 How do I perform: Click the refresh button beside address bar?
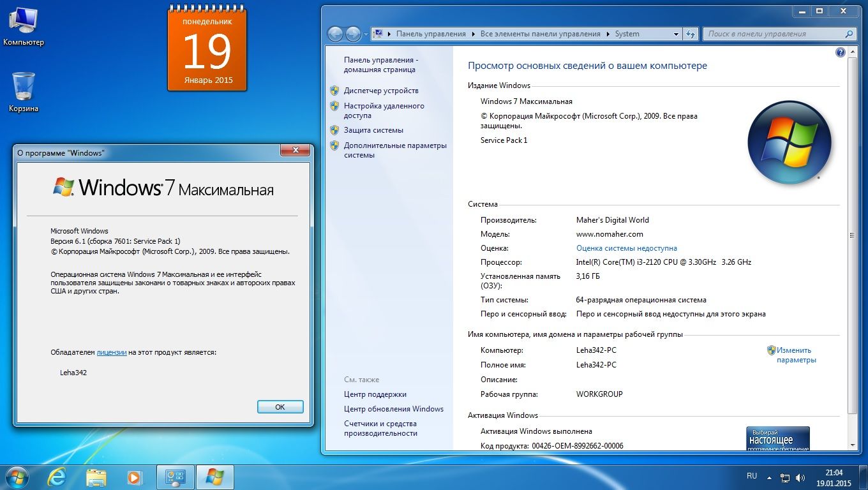pos(690,34)
